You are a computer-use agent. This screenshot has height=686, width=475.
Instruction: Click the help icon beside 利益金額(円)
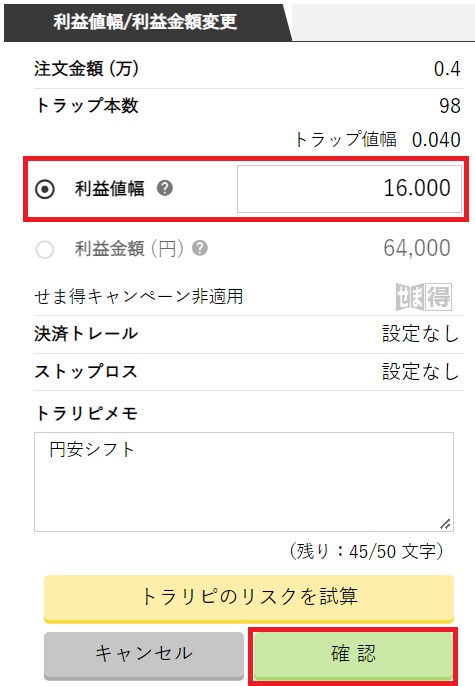pos(200,248)
